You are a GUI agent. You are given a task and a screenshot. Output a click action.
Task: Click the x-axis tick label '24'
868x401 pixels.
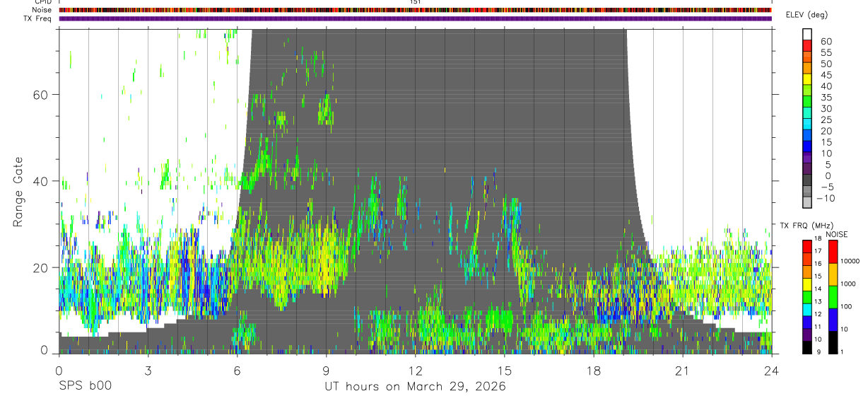pos(772,370)
